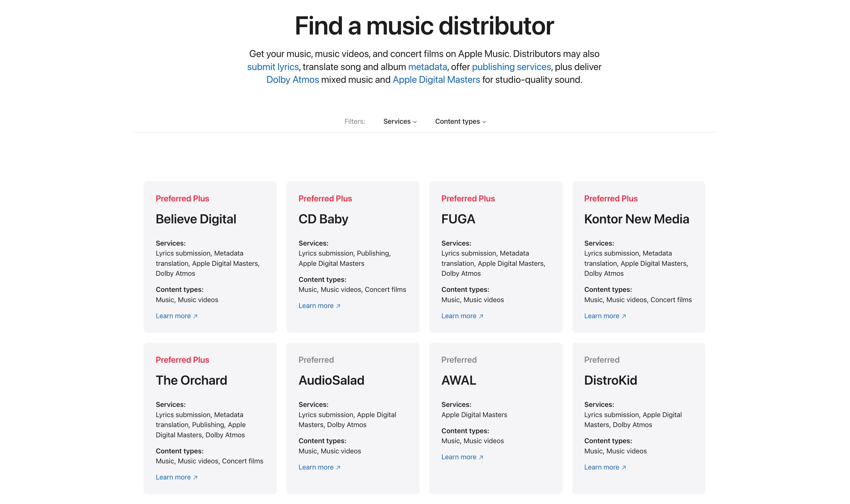Click Kontor New Media's Learn more arrow
The height and width of the screenshot is (504, 850).
click(624, 316)
